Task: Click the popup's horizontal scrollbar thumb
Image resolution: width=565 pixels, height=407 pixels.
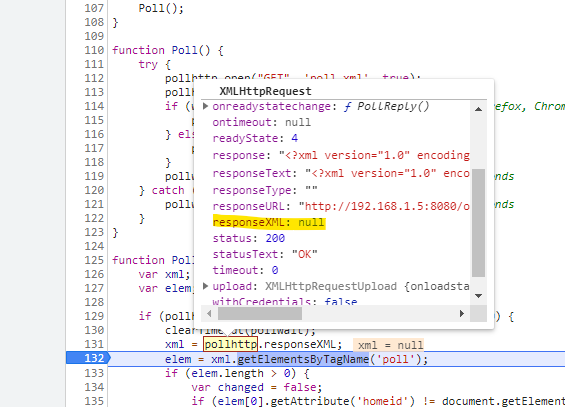Action: tap(260, 313)
